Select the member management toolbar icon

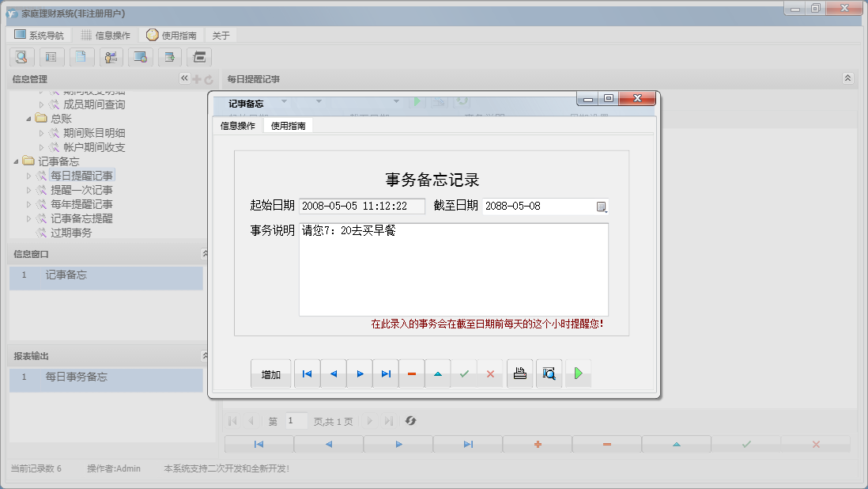pos(111,57)
